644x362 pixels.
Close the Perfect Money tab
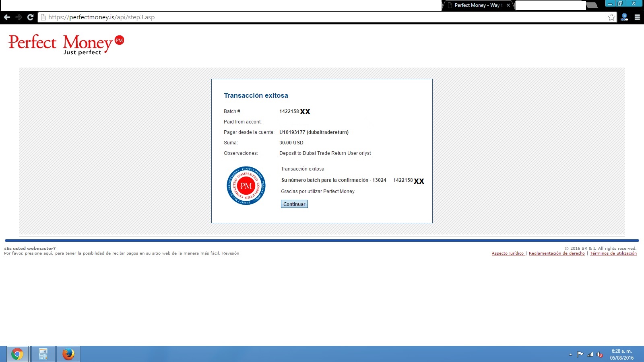508,5
